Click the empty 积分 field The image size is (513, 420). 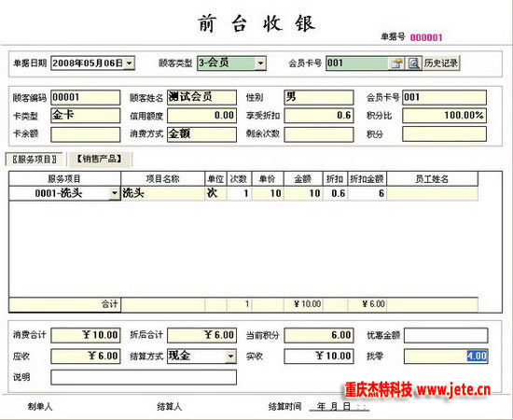(444, 134)
